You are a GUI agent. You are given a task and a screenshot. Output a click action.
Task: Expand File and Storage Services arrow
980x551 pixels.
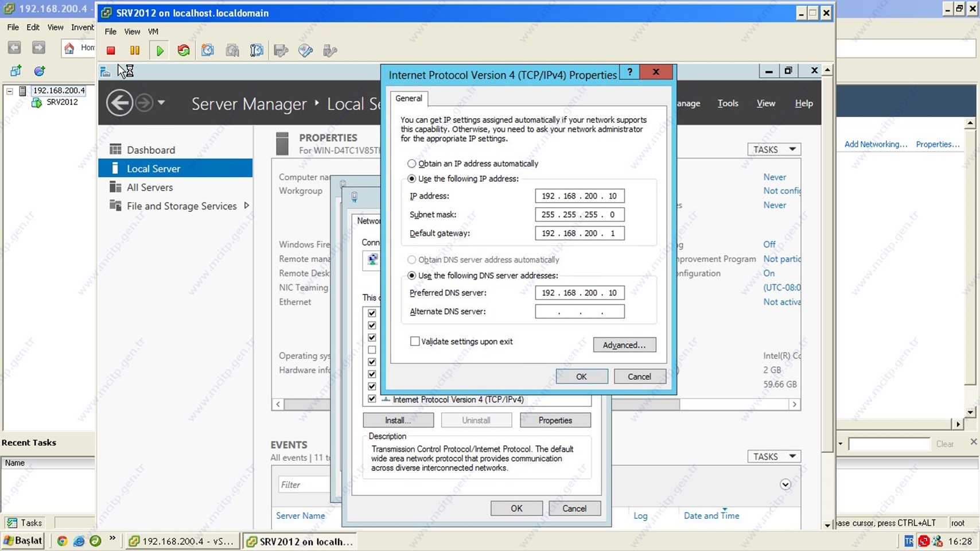click(x=247, y=205)
